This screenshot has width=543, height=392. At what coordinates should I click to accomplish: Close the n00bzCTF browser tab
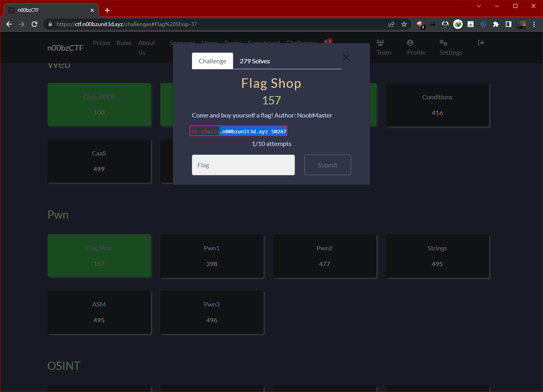click(92, 10)
